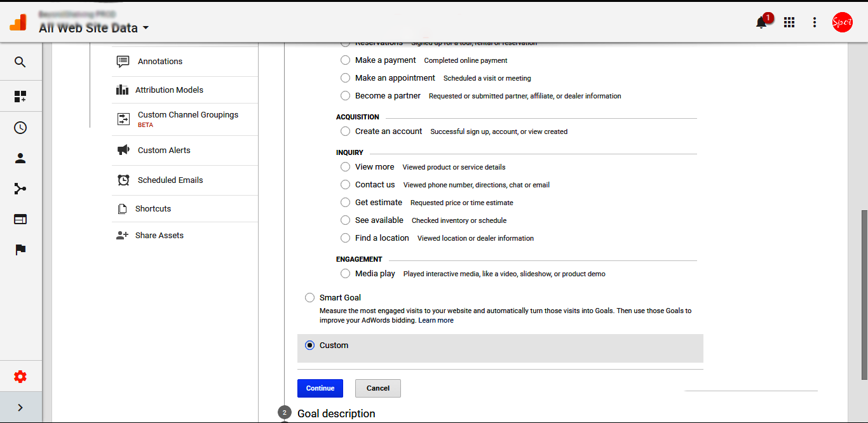Screen dimensions: 868x423
Task: Open Audience person icon in sidebar
Action: click(x=20, y=159)
